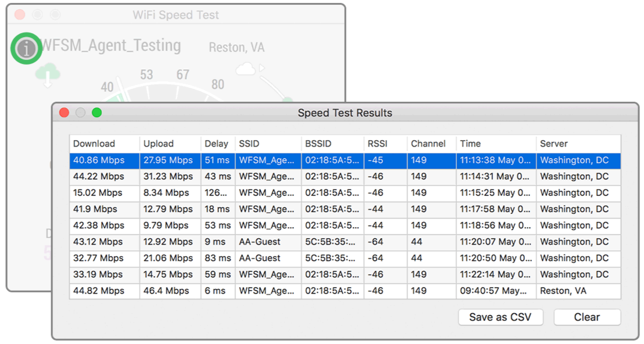Sort by the Delay column header
The image size is (644, 344).
click(217, 144)
